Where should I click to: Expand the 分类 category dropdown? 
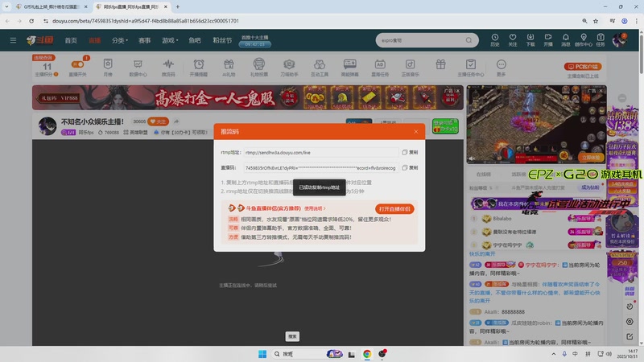(x=120, y=40)
